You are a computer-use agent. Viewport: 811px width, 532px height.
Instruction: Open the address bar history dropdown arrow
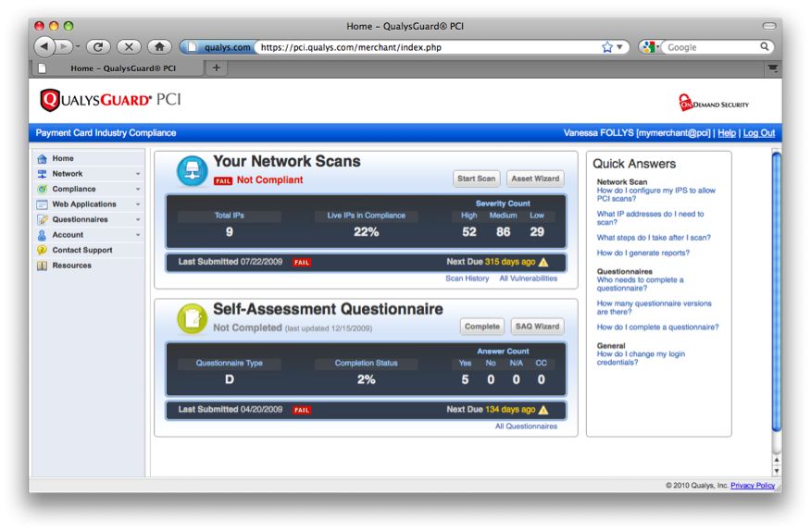[619, 47]
